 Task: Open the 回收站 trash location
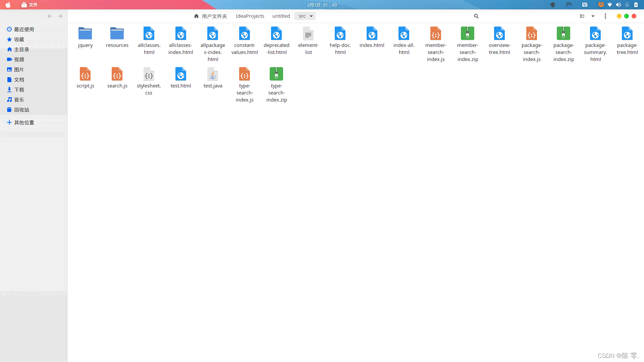point(21,110)
